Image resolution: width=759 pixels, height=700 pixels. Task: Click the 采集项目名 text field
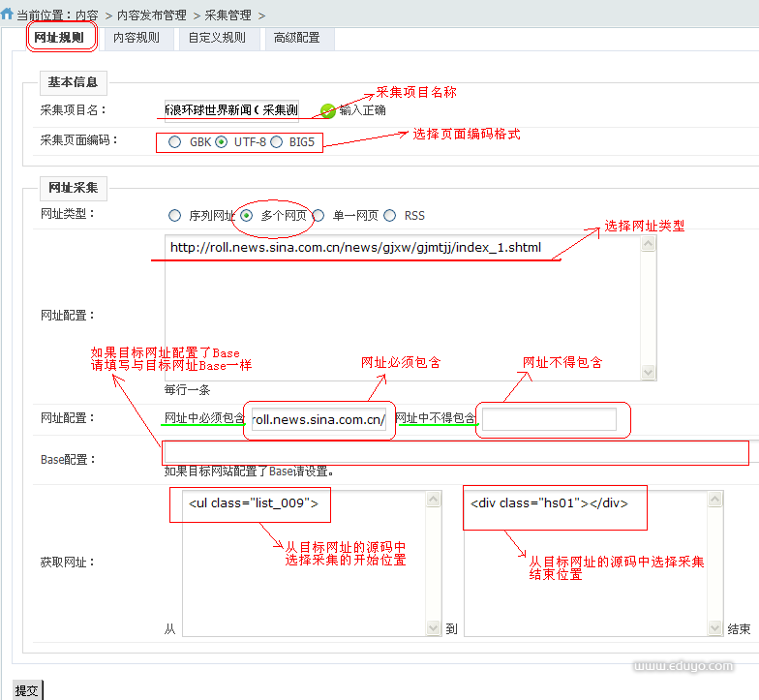(x=232, y=110)
